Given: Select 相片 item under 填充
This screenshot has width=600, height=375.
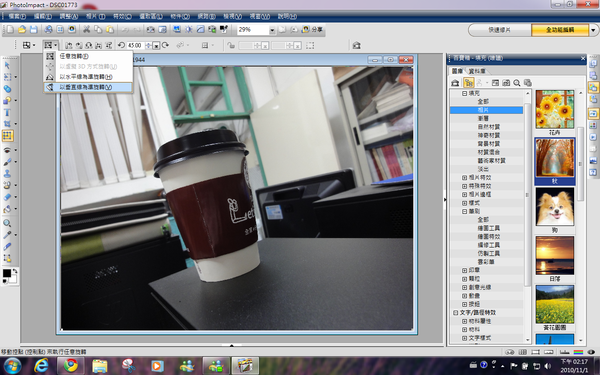Looking at the screenshot, I should (x=486, y=110).
